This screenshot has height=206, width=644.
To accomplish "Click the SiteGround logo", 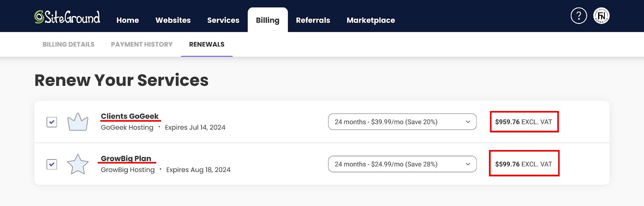I will point(67,17).
